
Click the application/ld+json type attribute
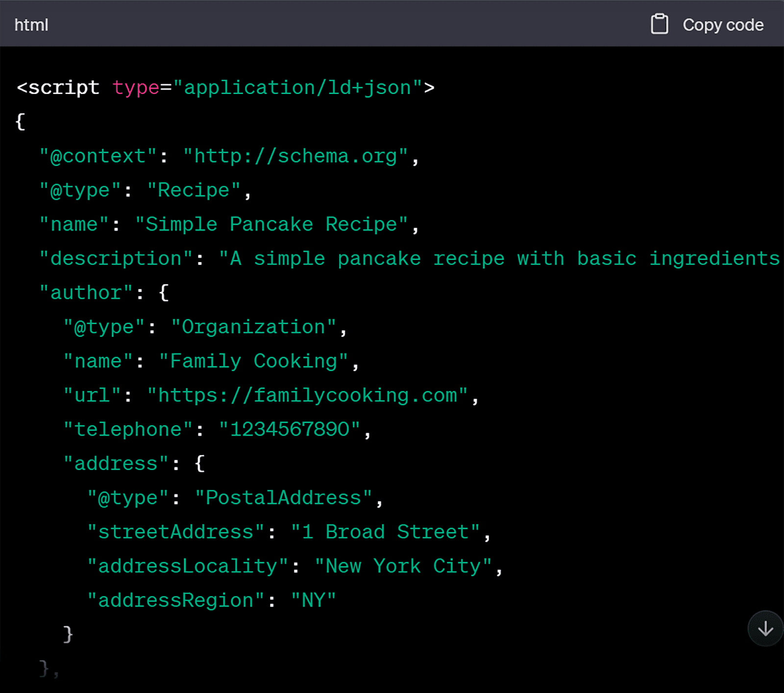(296, 87)
